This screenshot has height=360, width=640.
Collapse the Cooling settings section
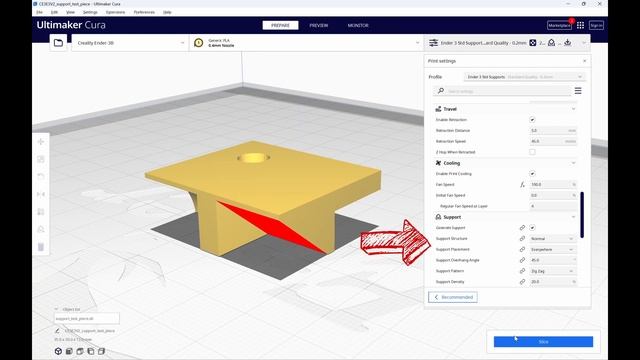click(x=573, y=163)
